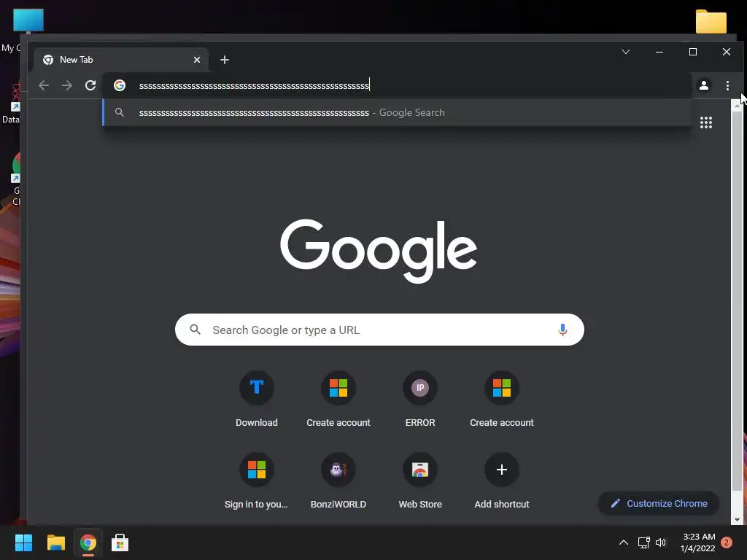Open the Web Store shortcut
This screenshot has width=747, height=560.
420,481
